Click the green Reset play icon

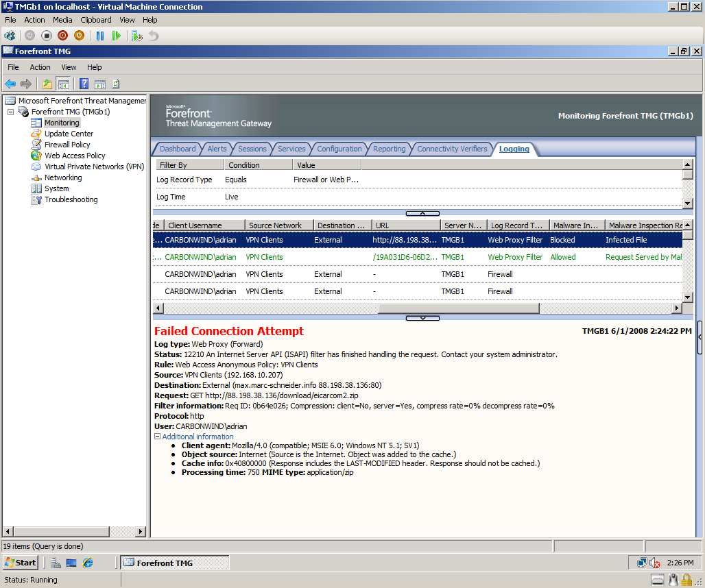pos(117,36)
